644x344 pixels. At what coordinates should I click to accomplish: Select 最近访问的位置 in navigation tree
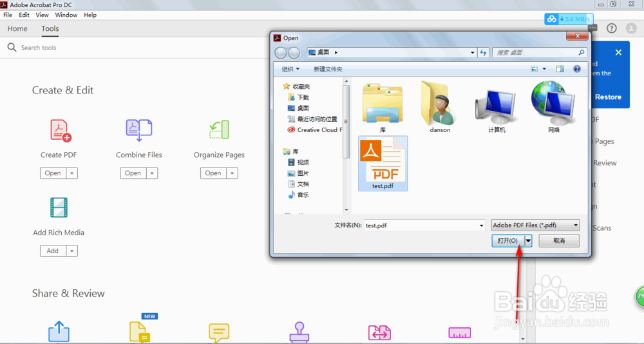(x=312, y=119)
